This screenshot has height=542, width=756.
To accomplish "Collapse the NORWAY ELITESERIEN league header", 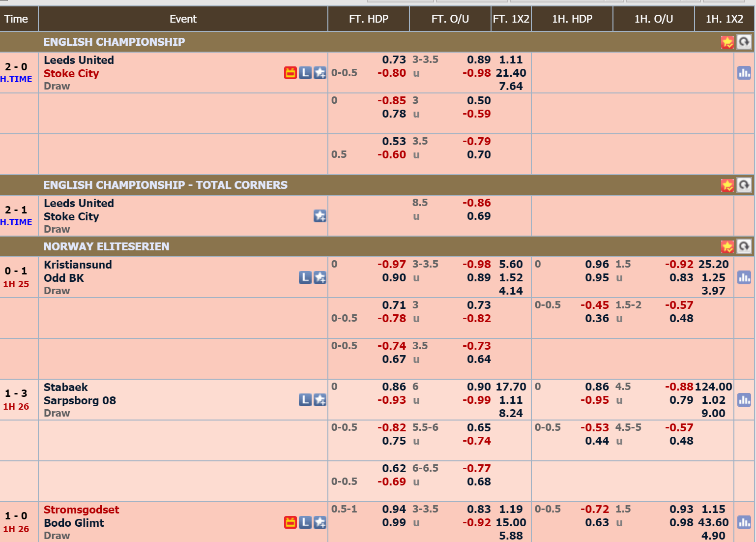I will click(x=106, y=246).
